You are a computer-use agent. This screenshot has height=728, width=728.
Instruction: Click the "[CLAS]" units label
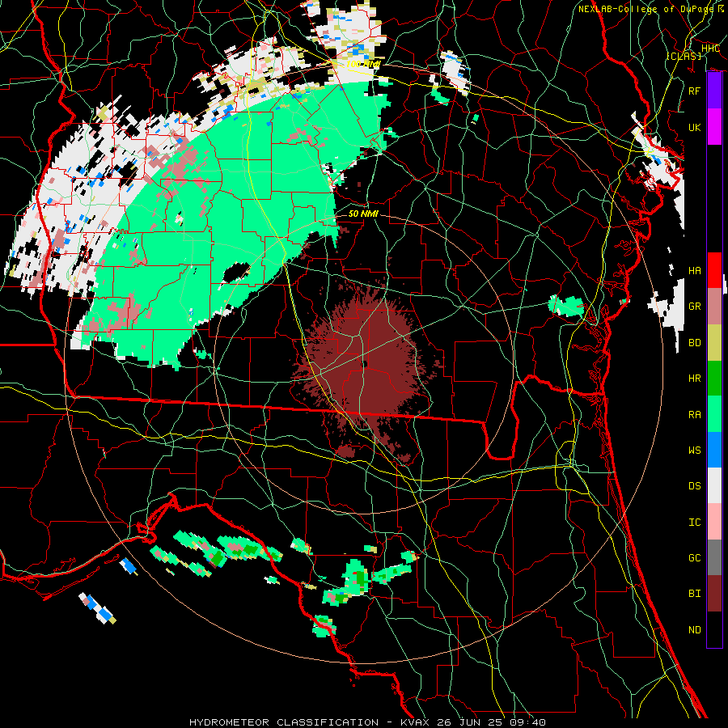684,56
